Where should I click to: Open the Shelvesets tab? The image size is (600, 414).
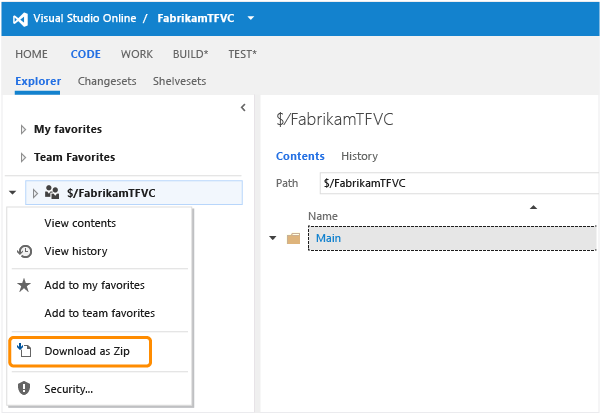pyautogui.click(x=179, y=81)
